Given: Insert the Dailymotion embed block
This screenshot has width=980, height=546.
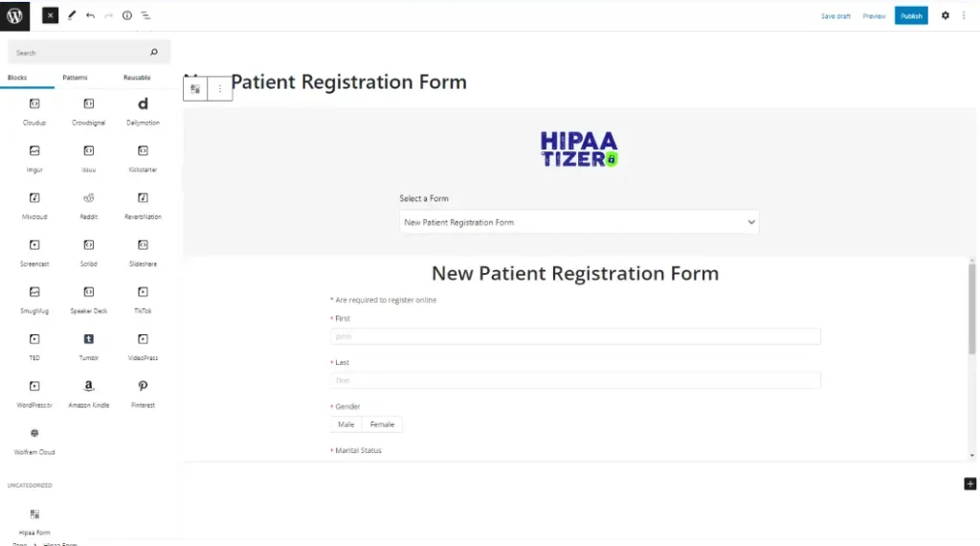Looking at the screenshot, I should (x=143, y=108).
